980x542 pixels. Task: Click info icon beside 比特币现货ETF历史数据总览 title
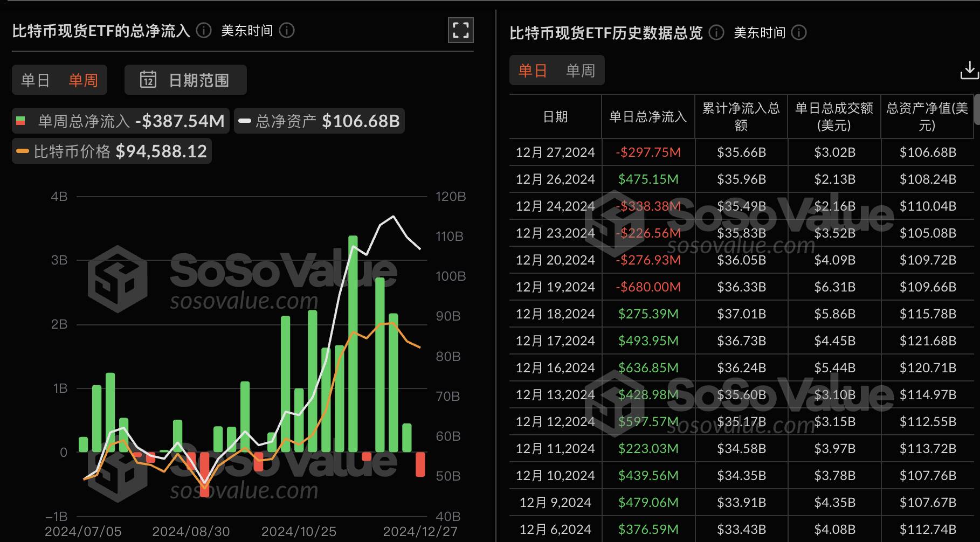[716, 33]
